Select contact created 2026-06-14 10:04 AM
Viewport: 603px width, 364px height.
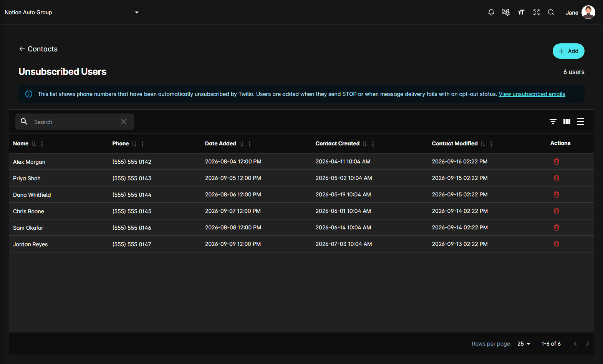pos(343,227)
